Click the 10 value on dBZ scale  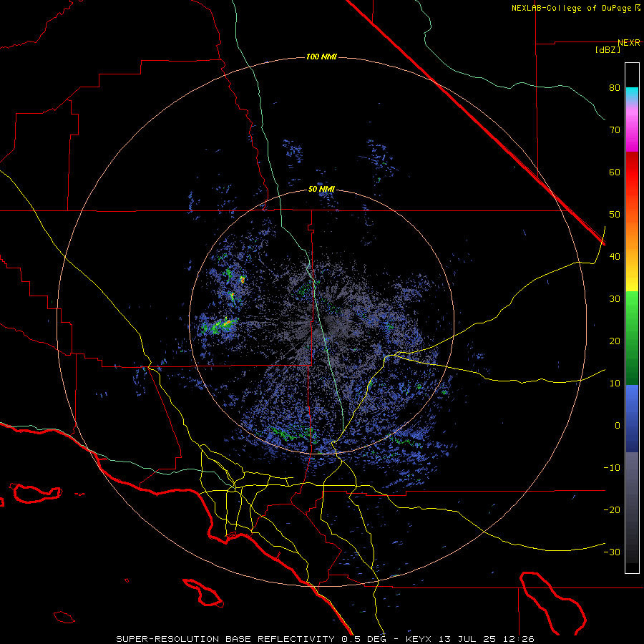(615, 384)
